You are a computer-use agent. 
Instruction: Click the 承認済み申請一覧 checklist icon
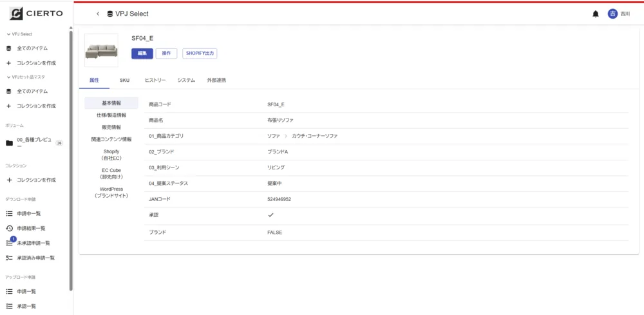(x=9, y=258)
